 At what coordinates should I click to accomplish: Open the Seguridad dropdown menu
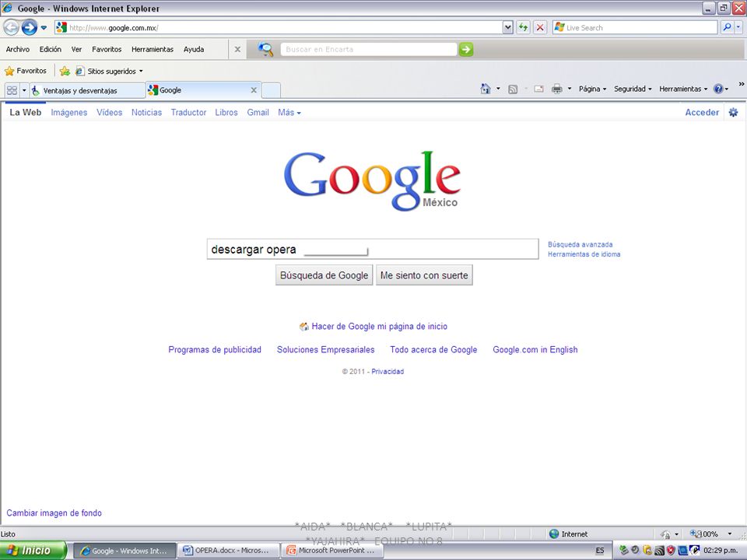tap(633, 89)
